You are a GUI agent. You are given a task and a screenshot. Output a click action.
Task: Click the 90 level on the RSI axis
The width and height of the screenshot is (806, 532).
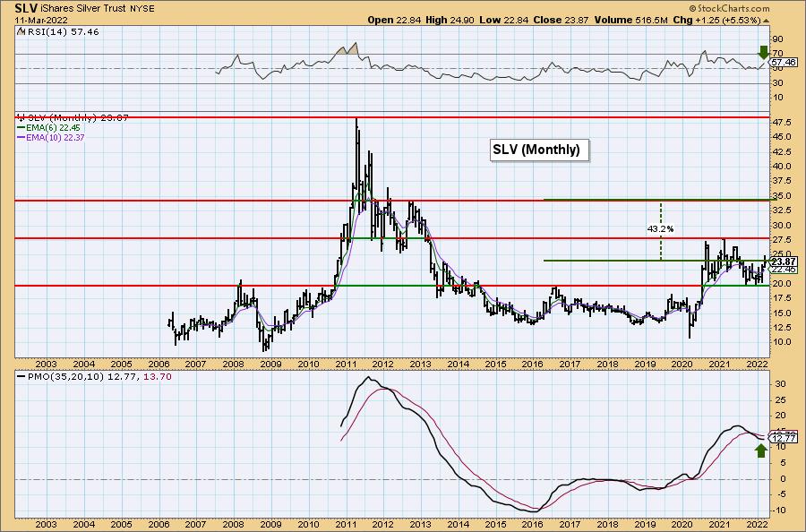[777, 39]
